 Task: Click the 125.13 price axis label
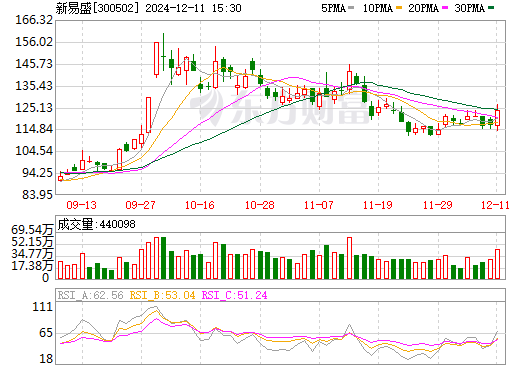click(34, 108)
